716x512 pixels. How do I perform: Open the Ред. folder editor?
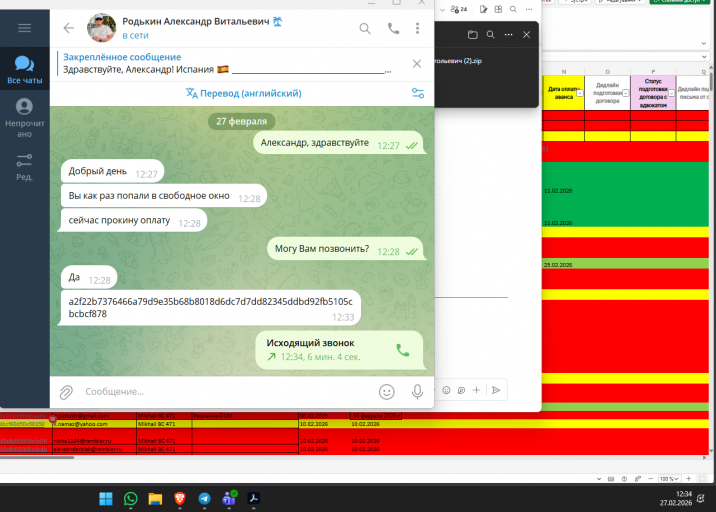tap(25, 167)
